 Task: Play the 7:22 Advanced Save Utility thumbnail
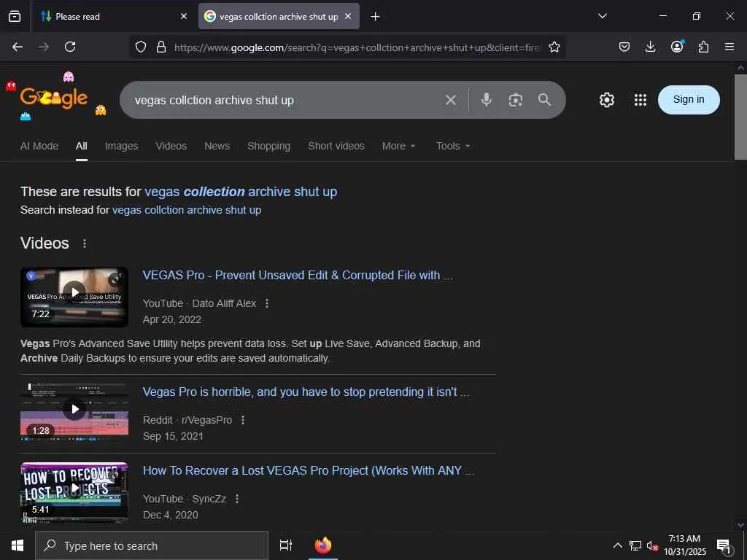pos(74,297)
